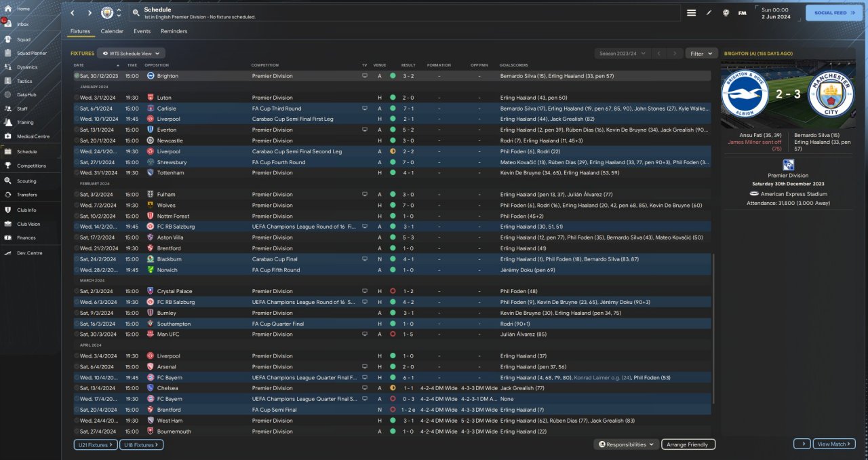Switch to the Reminders tab

(174, 31)
